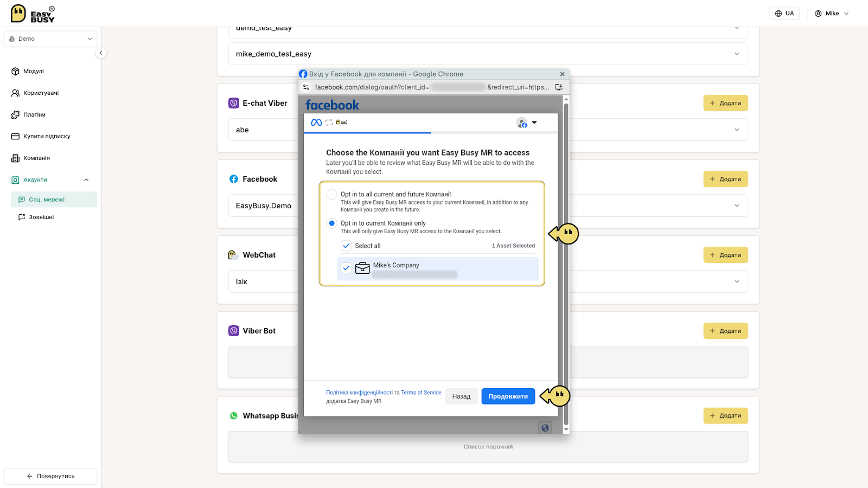
Task: Open Компанія building icon
Action: click(x=15, y=158)
